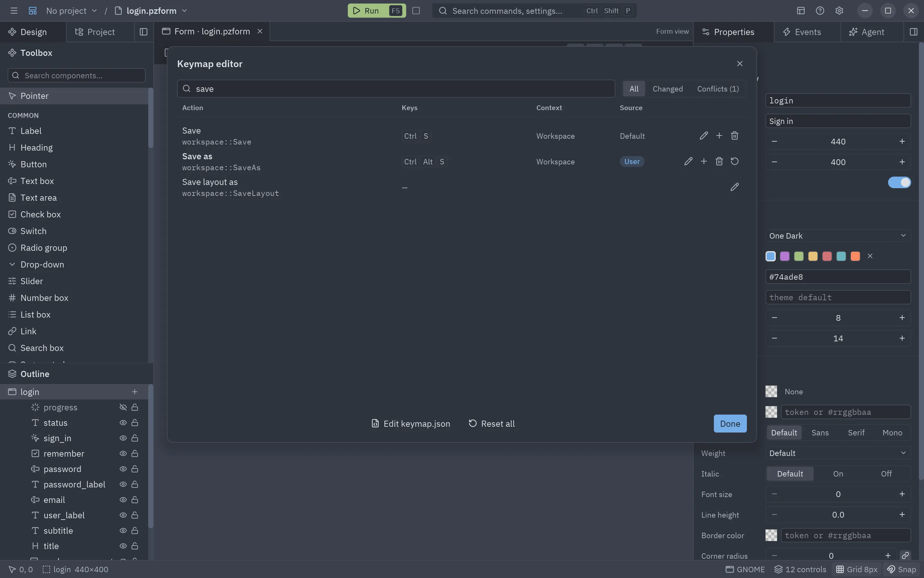This screenshot has height=578, width=924.
Task: Unlock icon for status row
Action: click(135, 423)
